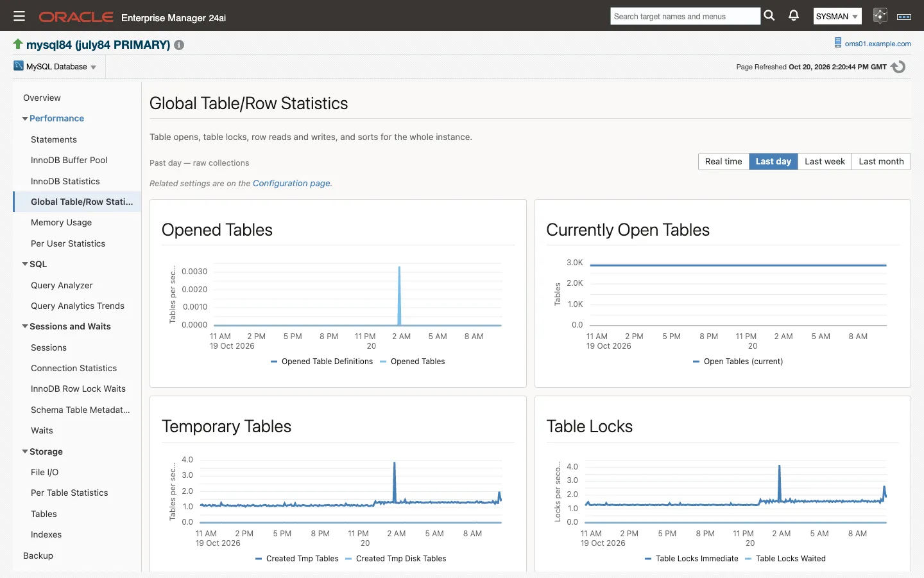Open InnoDB Row Lock Waits page

pyautogui.click(x=78, y=389)
